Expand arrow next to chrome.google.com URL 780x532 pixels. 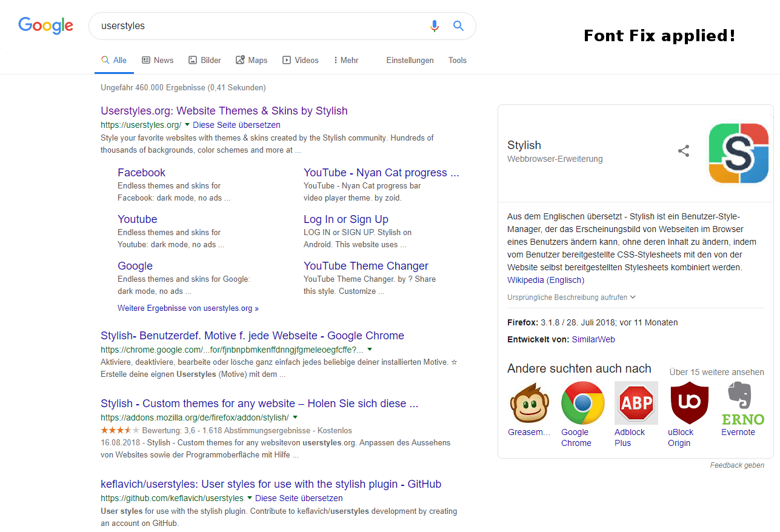tap(370, 350)
